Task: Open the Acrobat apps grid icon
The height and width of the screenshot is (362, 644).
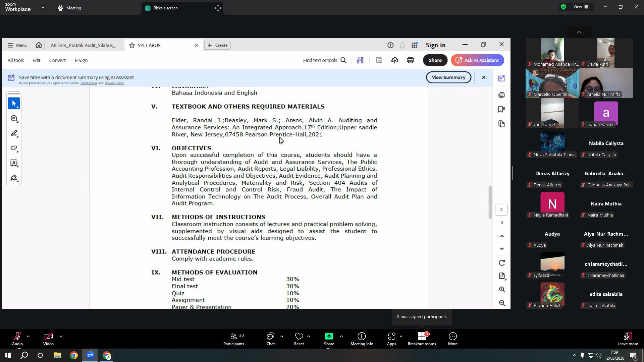Action: click(415, 45)
